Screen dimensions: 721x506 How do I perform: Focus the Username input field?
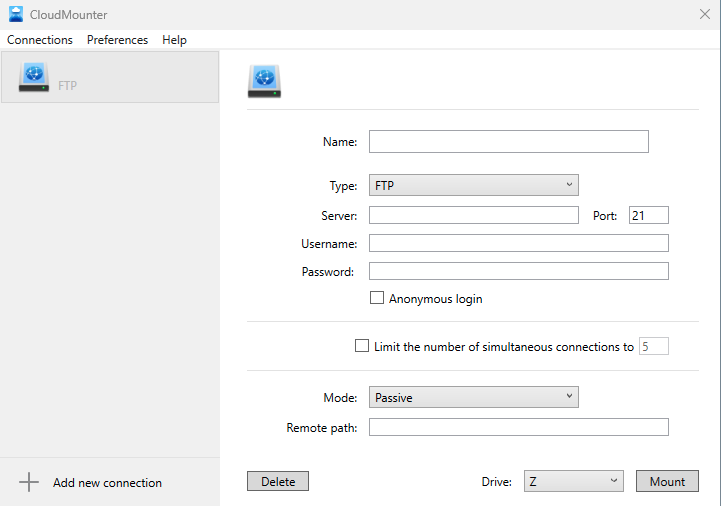point(519,243)
